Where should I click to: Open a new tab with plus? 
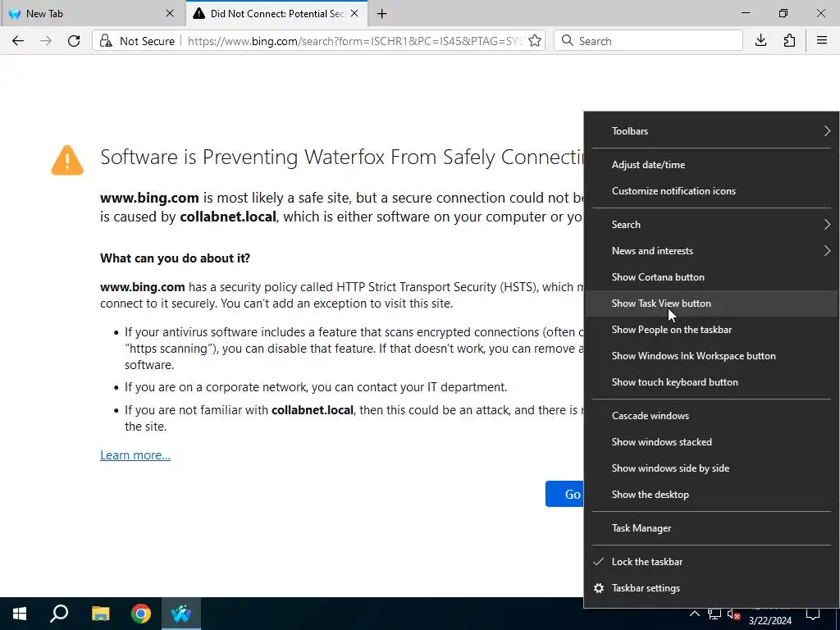click(x=382, y=14)
